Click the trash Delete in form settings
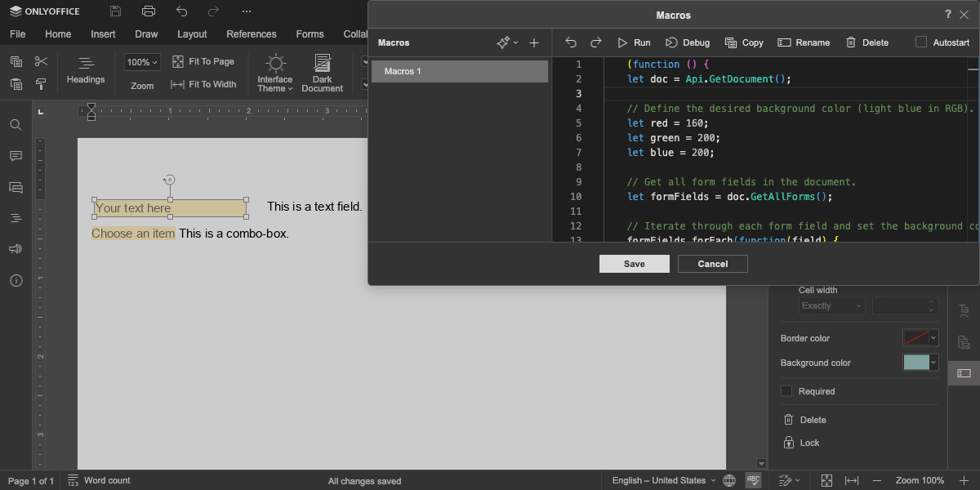The width and height of the screenshot is (980, 490). click(x=804, y=420)
